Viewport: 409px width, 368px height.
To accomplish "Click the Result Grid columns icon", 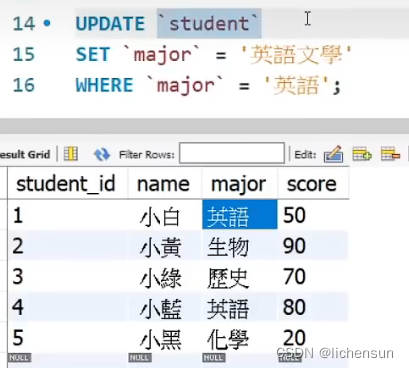I will [x=71, y=154].
